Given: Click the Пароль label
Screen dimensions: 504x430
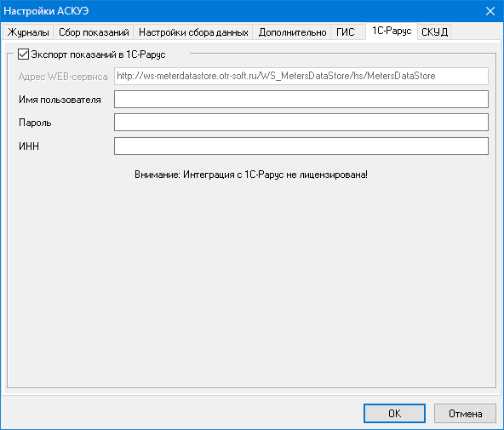Looking at the screenshot, I should coord(35,123).
